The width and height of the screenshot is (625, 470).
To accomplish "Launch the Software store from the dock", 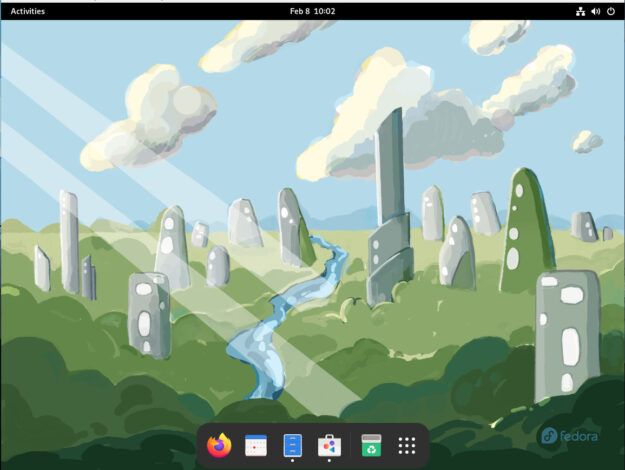I will [x=329, y=445].
